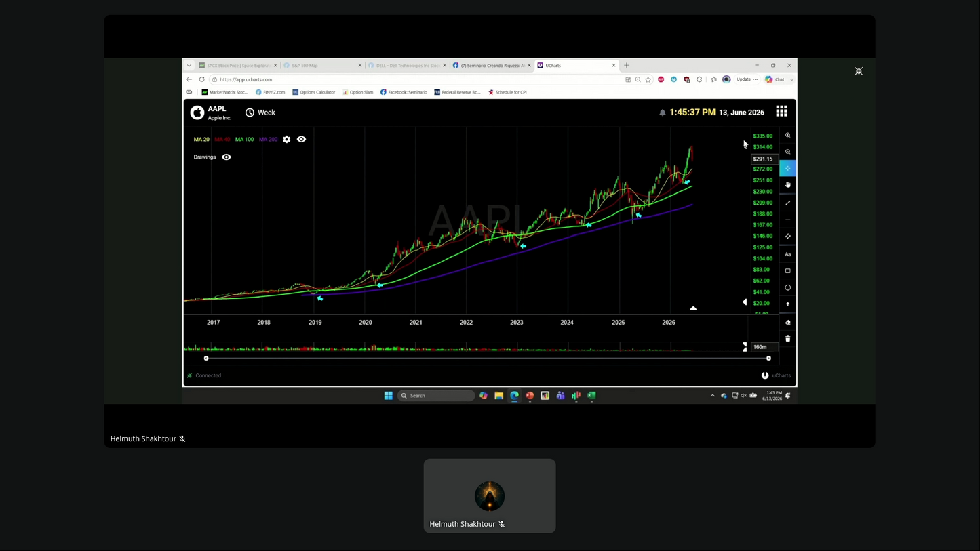The width and height of the screenshot is (980, 551).
Task: Open the browser tab list chevron
Action: pos(189,66)
